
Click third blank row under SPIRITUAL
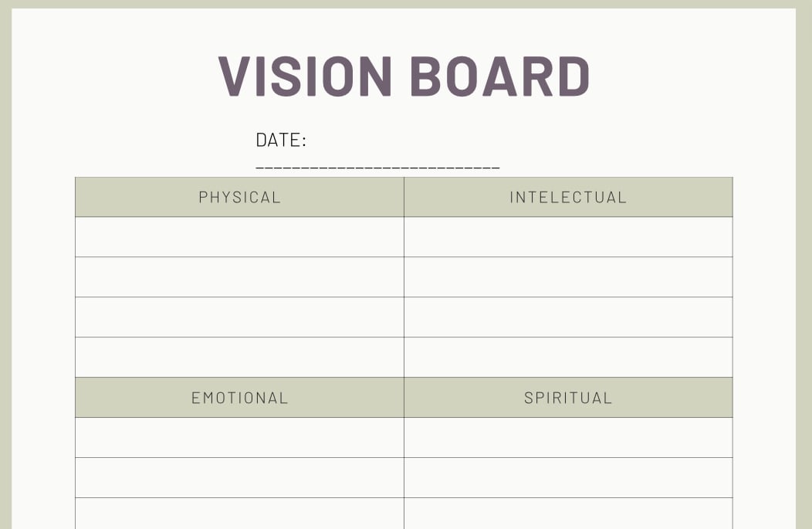tap(568, 514)
